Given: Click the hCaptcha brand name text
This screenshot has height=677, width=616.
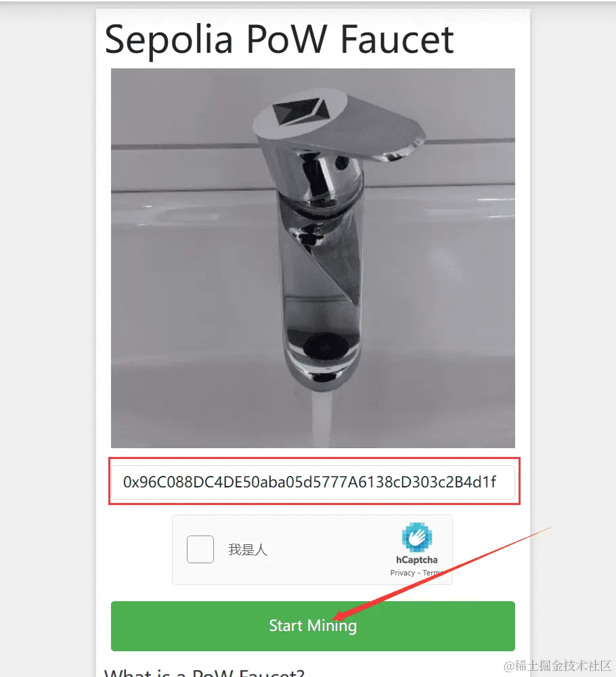Looking at the screenshot, I should tap(416, 560).
